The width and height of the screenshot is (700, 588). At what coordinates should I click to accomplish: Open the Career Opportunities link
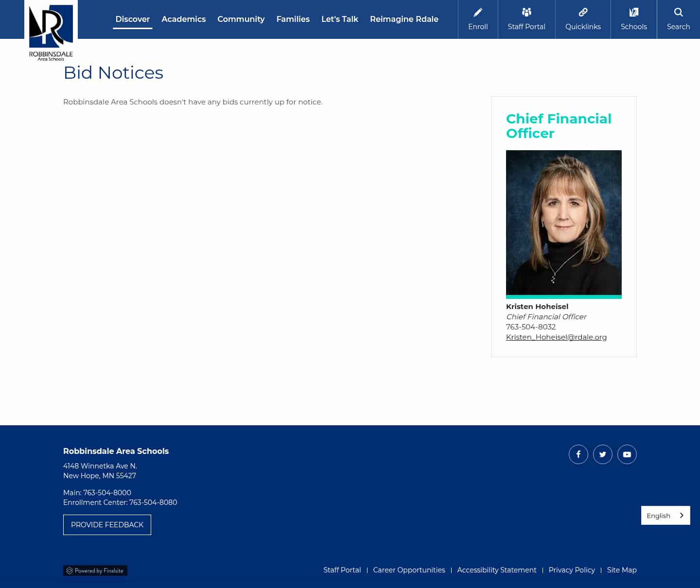click(x=409, y=570)
